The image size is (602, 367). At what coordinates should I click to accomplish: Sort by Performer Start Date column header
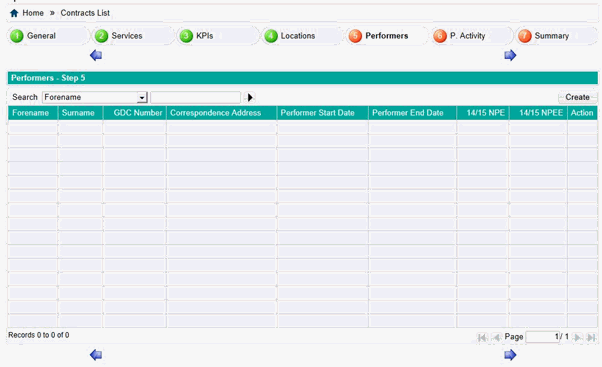tap(322, 113)
